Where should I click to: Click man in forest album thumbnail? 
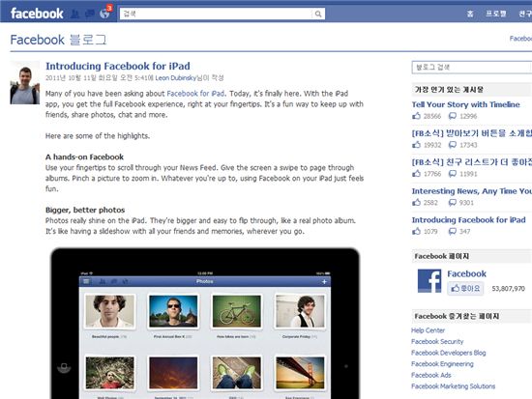109,373
